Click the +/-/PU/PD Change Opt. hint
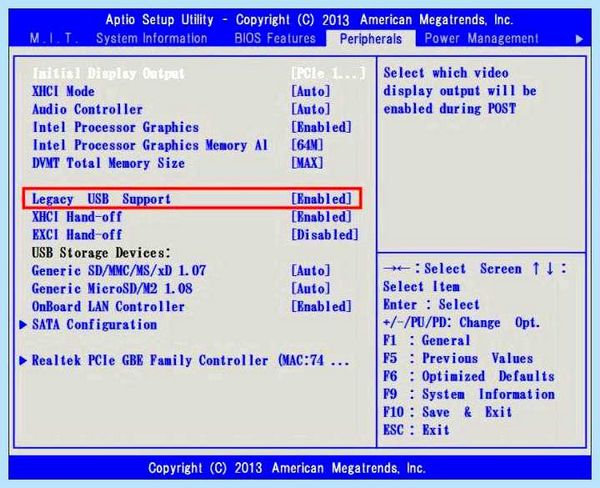The height and width of the screenshot is (488, 600). (x=461, y=323)
